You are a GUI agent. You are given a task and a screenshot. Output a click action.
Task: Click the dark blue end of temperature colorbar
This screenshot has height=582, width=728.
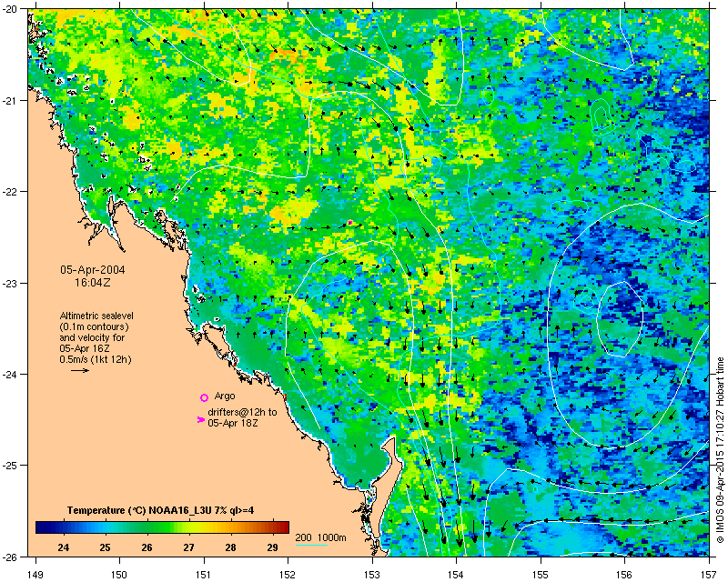pos(40,527)
